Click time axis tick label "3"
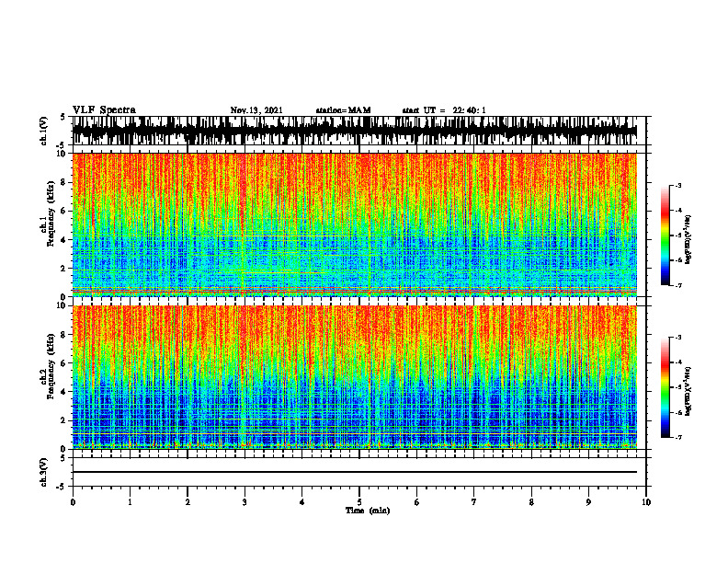This screenshot has width=728, height=563. coord(245,502)
